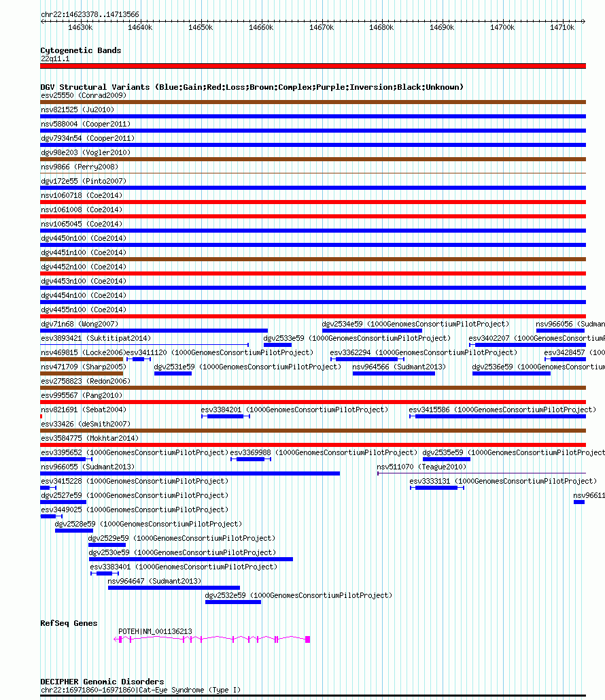This screenshot has height=700, width=605.
Task: Click the red bar under nsv1061008 (Coe2014)
Action: coord(313,216)
